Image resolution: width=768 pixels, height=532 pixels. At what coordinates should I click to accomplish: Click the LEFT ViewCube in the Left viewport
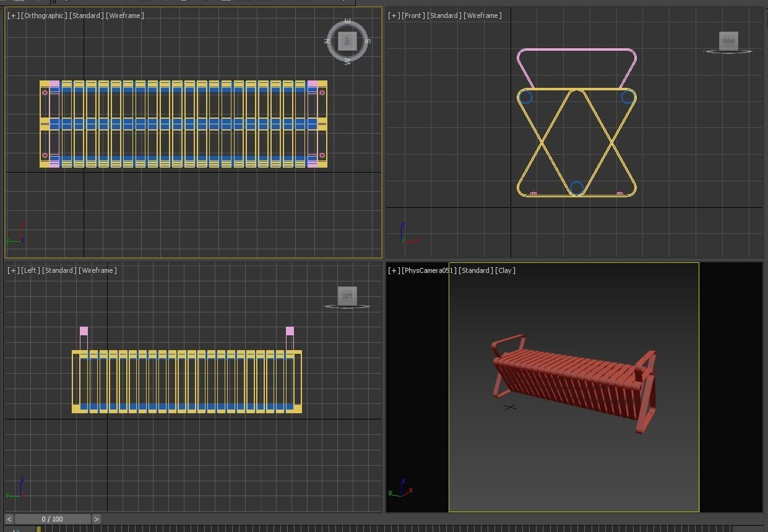347,296
